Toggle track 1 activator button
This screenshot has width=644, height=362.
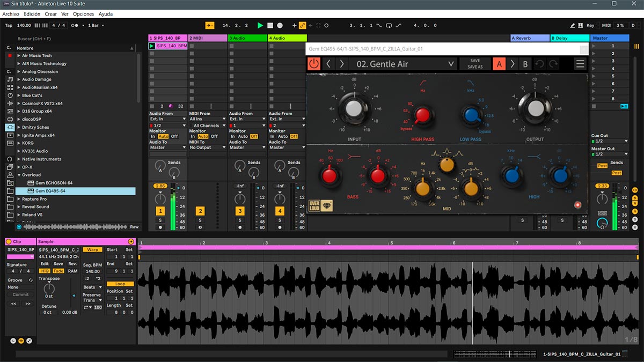(160, 211)
